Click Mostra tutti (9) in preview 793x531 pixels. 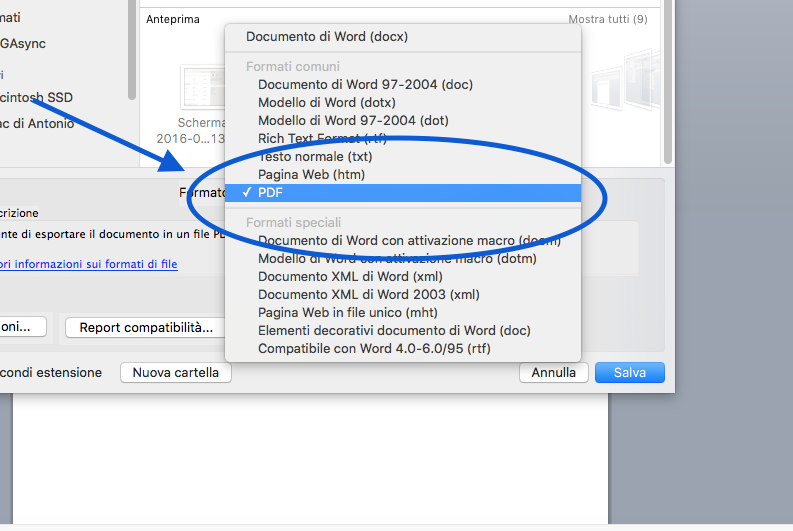click(x=608, y=19)
